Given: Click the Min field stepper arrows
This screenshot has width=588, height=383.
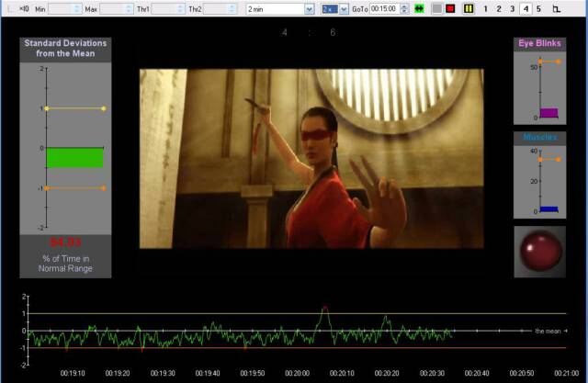Looking at the screenshot, I should pos(77,9).
